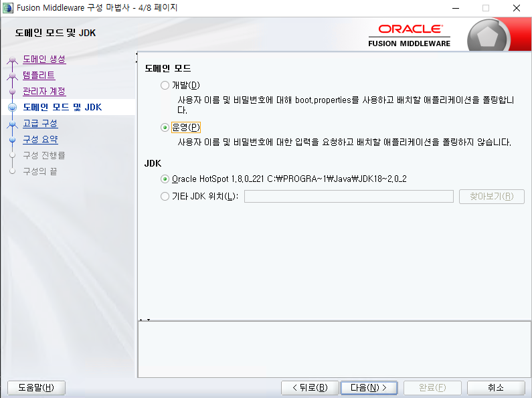Select the 기타 JDK 위치(L) radio button

165,196
